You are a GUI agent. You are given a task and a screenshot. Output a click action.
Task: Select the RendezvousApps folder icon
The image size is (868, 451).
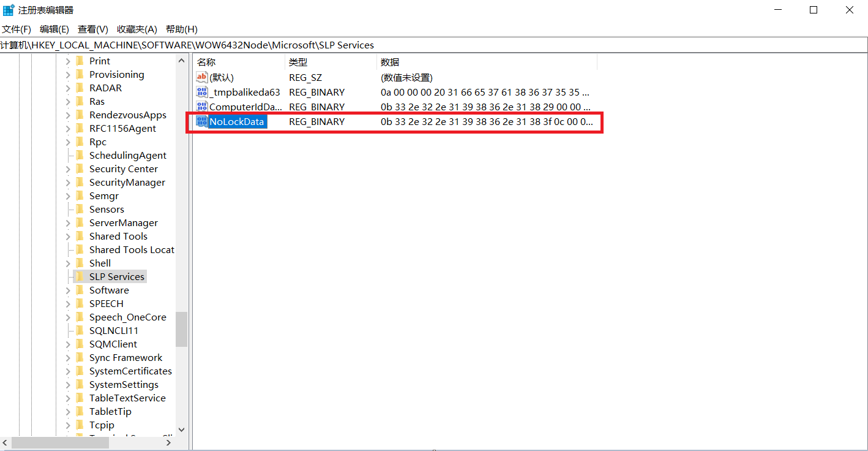80,115
